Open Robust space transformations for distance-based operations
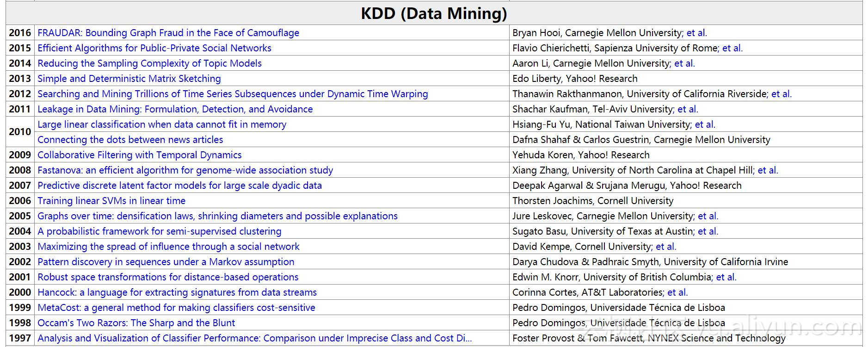Image resolution: width=868 pixels, height=347 pixels. pos(168,277)
